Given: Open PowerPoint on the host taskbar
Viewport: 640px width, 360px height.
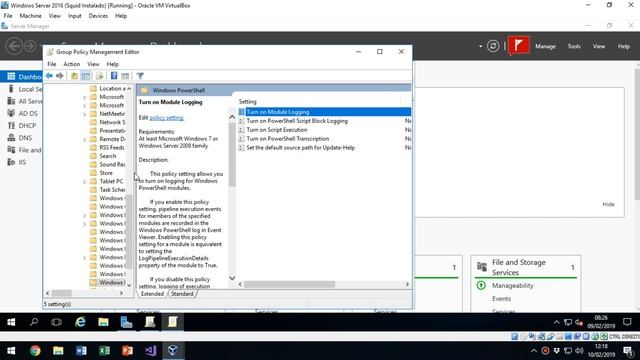Looking at the screenshot, I should point(127,351).
